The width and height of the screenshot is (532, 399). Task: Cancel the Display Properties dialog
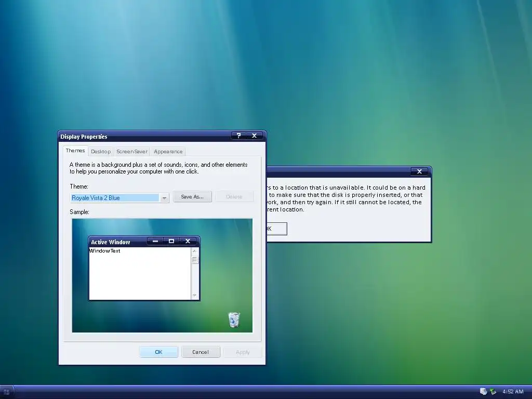pos(201,352)
